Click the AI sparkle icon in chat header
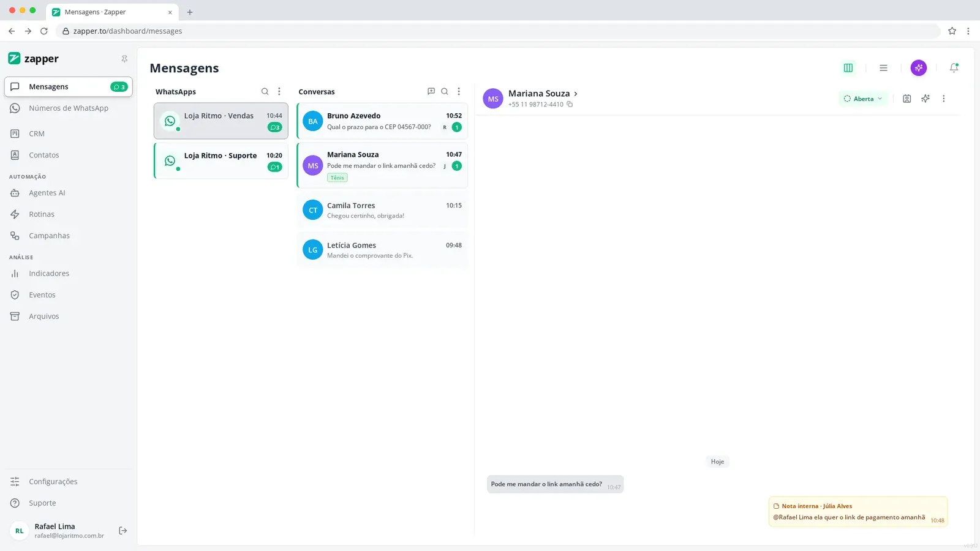The height and width of the screenshot is (551, 980). 925,99
